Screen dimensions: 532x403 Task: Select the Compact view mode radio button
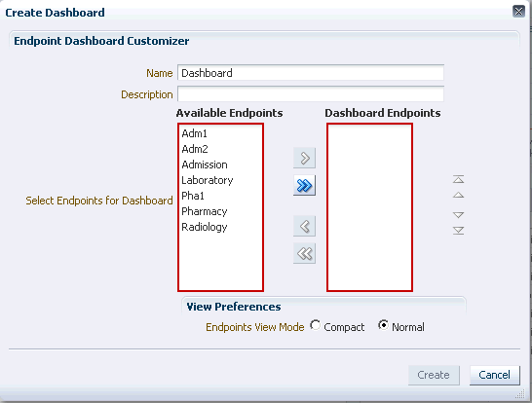tap(315, 325)
